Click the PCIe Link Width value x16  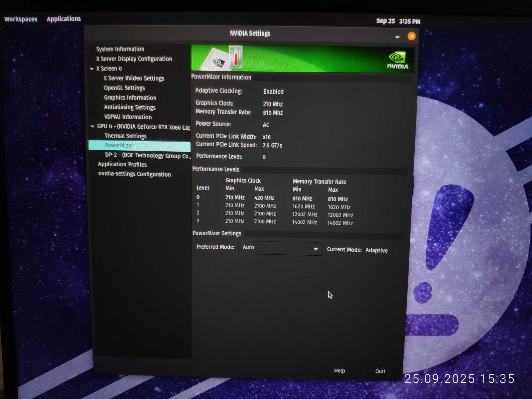tap(266, 137)
